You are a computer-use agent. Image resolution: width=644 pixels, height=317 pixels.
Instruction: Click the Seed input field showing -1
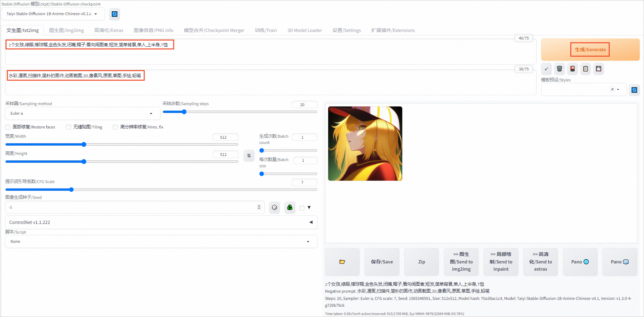coord(135,207)
